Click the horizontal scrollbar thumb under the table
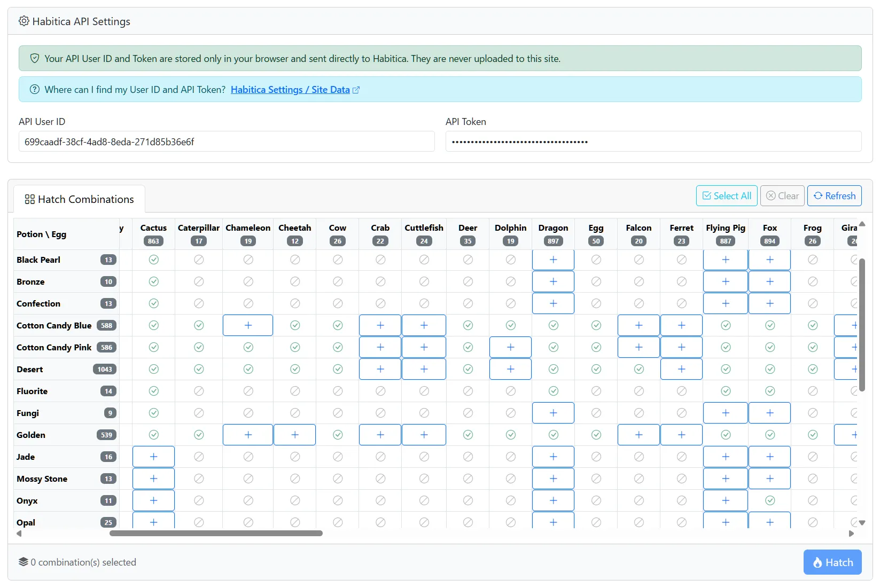The height and width of the screenshot is (588, 880). coord(216,533)
